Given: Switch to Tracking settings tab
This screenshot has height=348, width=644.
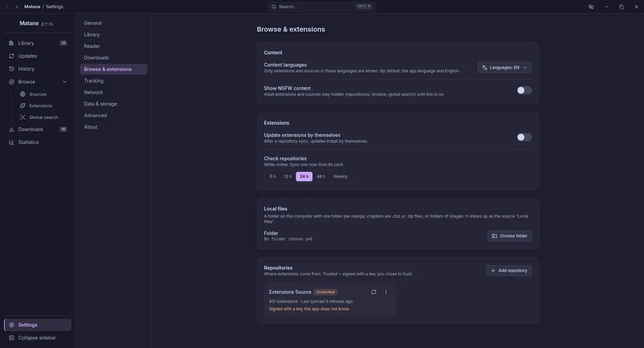Looking at the screenshot, I should tap(114, 81).
